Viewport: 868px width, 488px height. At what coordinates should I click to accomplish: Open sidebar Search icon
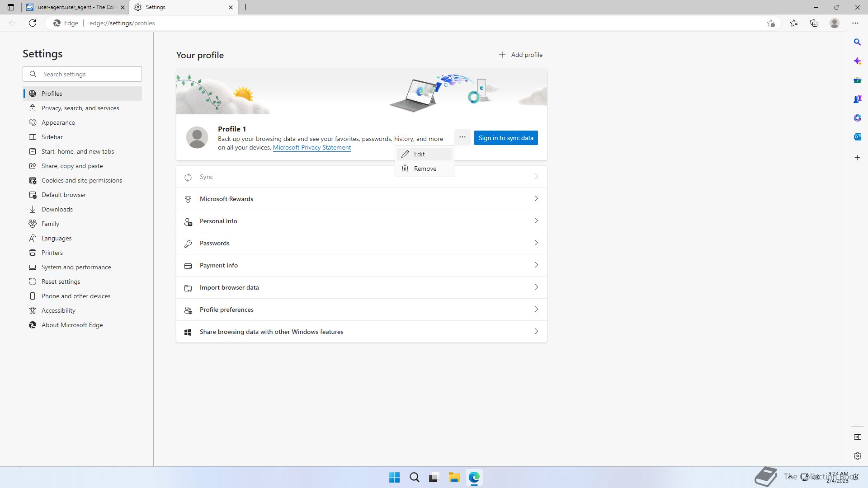click(857, 42)
